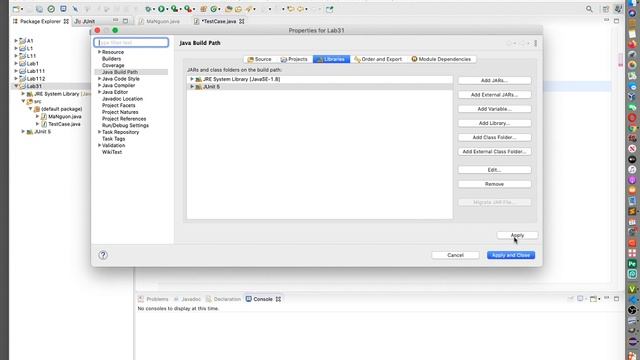Click the Remove button

coord(494,184)
